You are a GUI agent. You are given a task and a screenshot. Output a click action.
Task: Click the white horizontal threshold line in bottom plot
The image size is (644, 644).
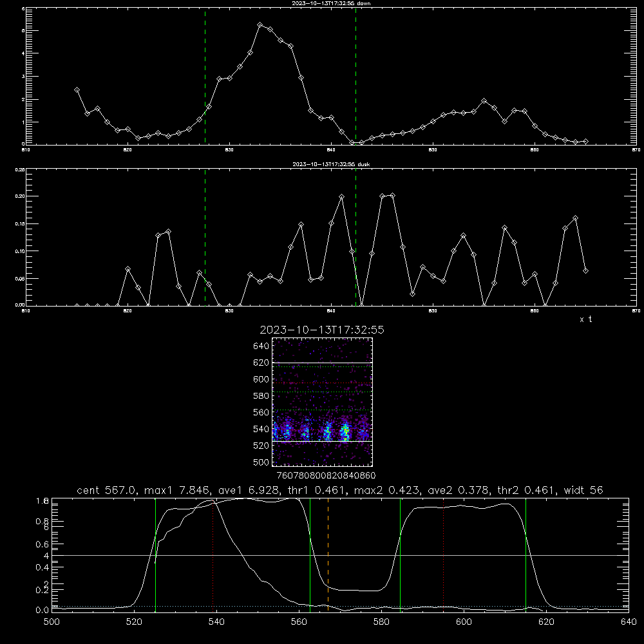coord(340,555)
